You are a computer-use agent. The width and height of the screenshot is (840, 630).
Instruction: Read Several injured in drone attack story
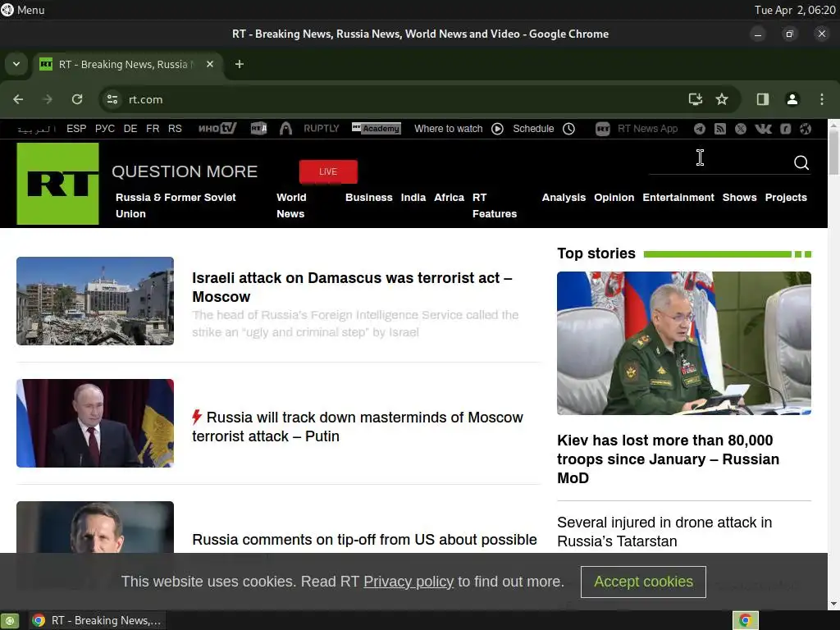(664, 532)
